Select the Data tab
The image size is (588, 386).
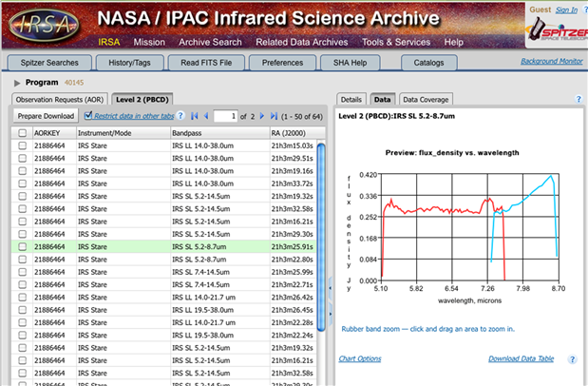click(x=383, y=100)
